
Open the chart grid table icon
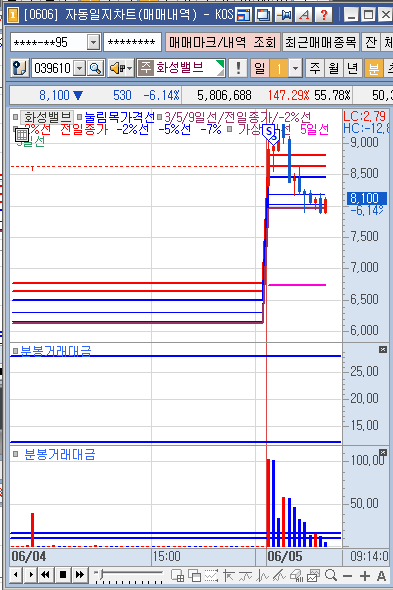pos(22,134)
